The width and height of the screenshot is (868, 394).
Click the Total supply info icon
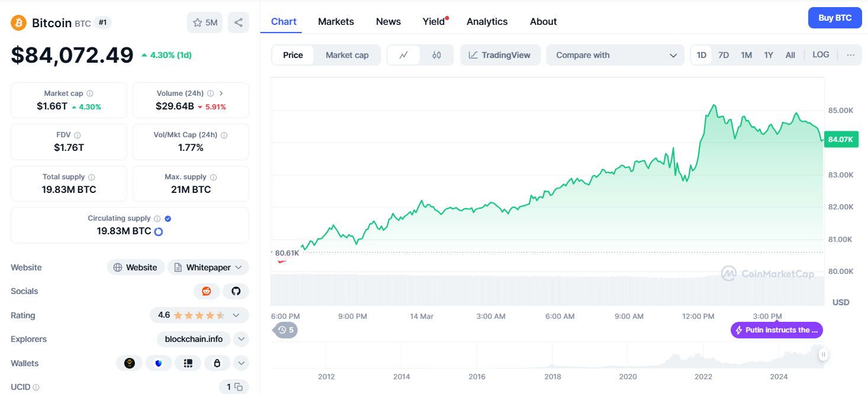click(x=92, y=177)
